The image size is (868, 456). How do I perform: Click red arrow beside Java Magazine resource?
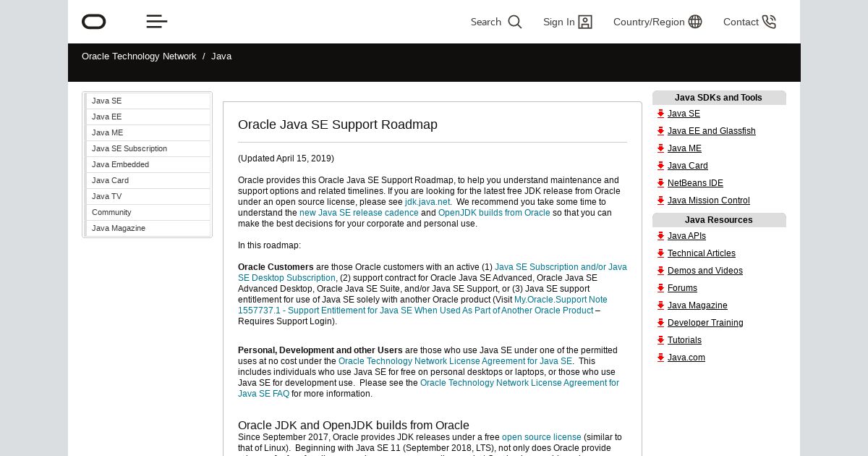click(x=660, y=305)
